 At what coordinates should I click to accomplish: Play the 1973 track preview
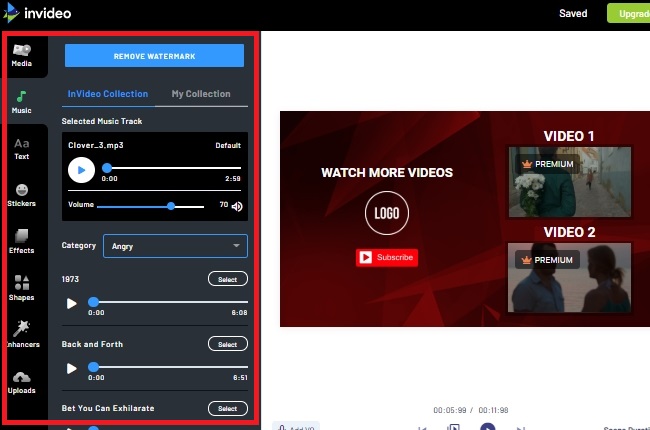[x=72, y=304]
